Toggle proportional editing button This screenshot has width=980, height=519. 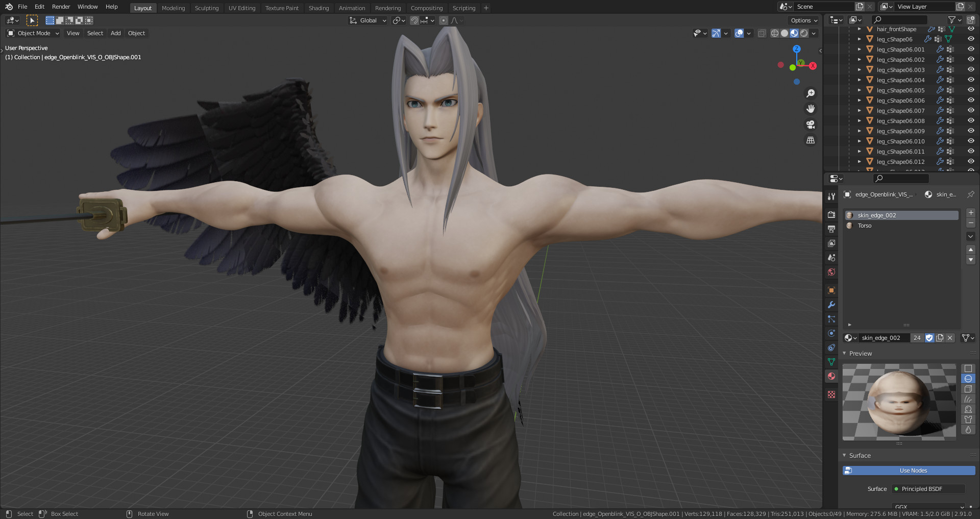pos(443,20)
